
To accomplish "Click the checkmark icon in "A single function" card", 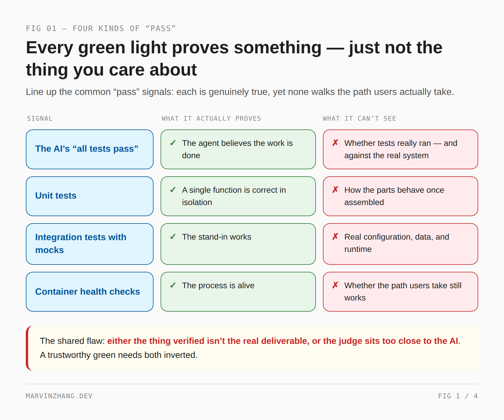I will tap(173, 190).
